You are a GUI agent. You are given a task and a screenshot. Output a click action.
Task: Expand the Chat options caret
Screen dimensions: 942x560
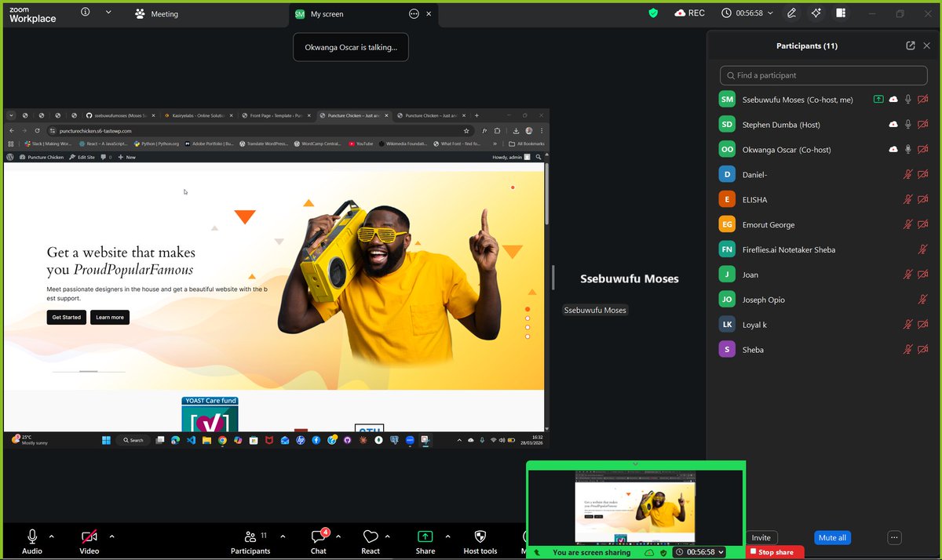coord(338,536)
